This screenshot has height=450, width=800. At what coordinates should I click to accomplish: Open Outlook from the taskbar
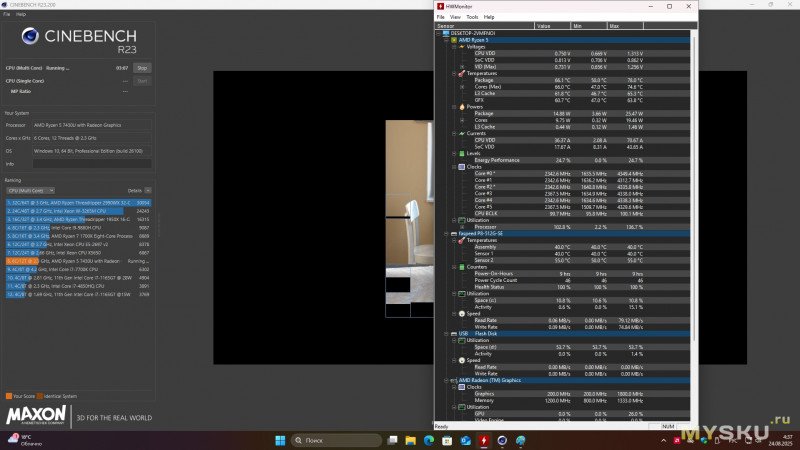pos(465,440)
